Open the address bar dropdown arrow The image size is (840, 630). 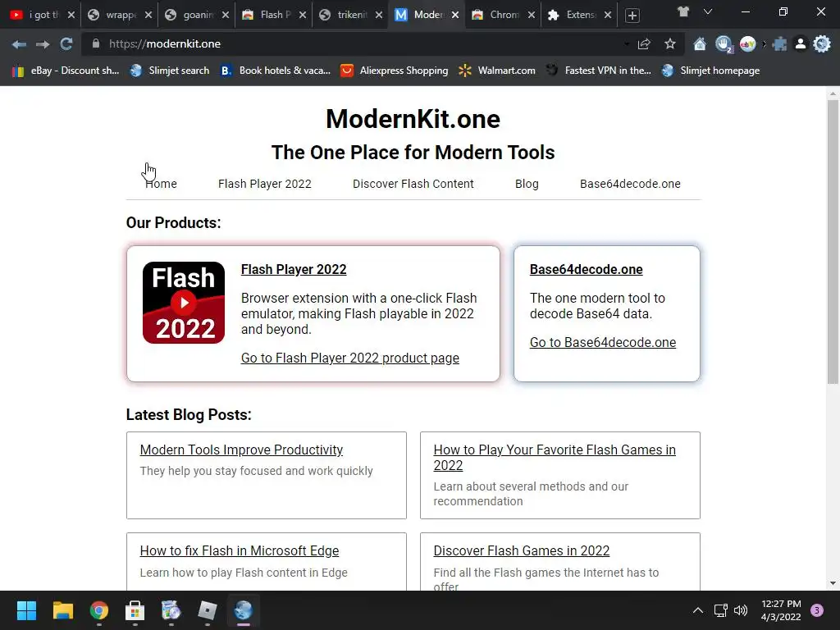(627, 44)
